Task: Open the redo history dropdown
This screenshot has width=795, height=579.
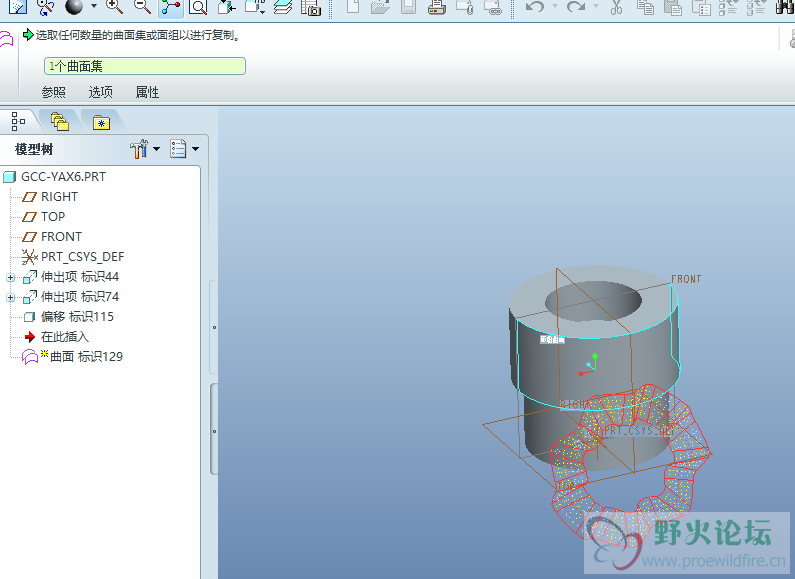Action: (x=596, y=6)
